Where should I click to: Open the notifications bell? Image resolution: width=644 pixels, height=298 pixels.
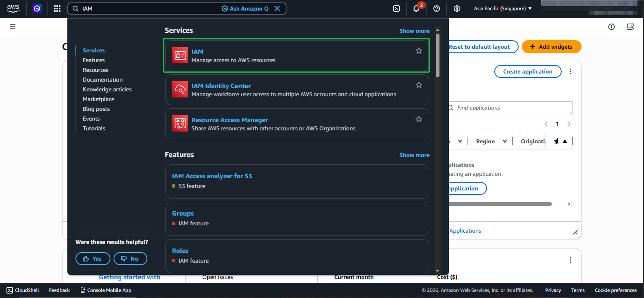pos(416,9)
